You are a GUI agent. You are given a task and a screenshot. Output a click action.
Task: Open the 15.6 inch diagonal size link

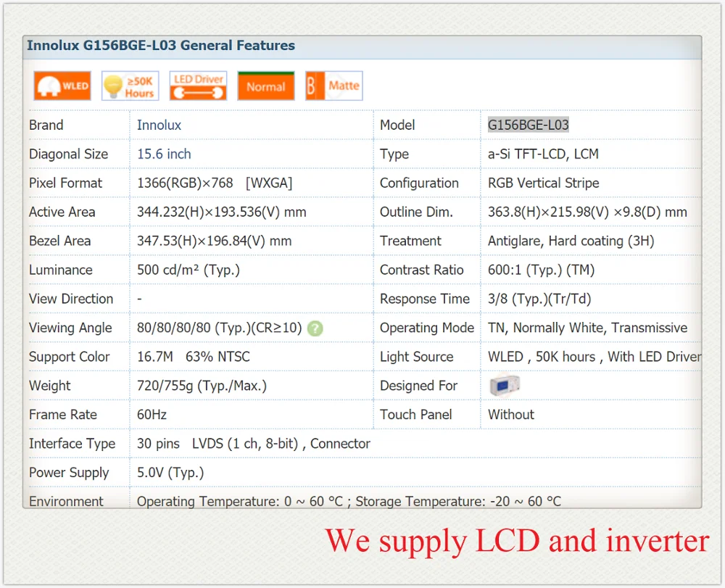pyautogui.click(x=164, y=154)
